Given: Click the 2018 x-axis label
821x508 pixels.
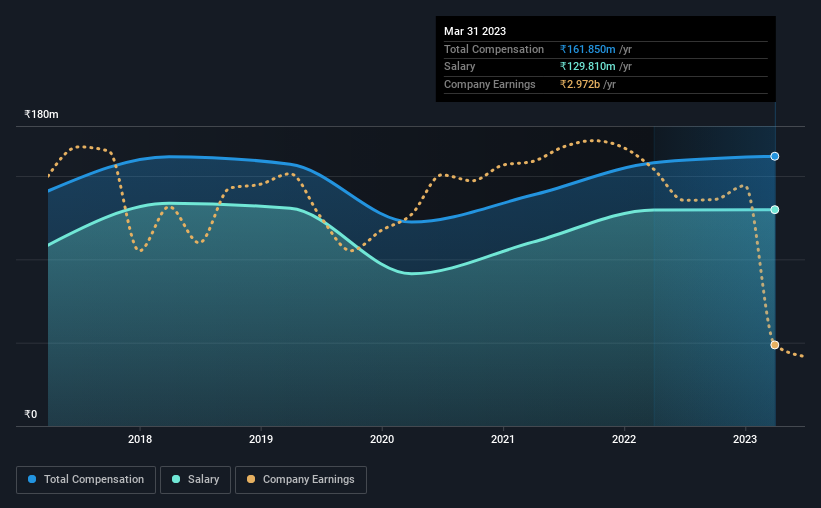Looking at the screenshot, I should tap(140, 439).
